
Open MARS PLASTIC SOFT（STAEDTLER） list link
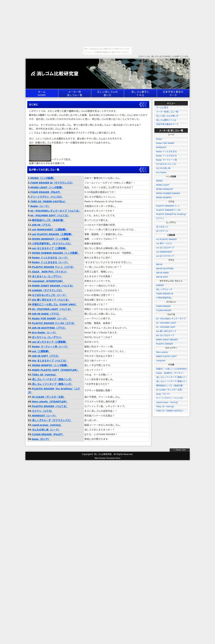pos(55,370)
